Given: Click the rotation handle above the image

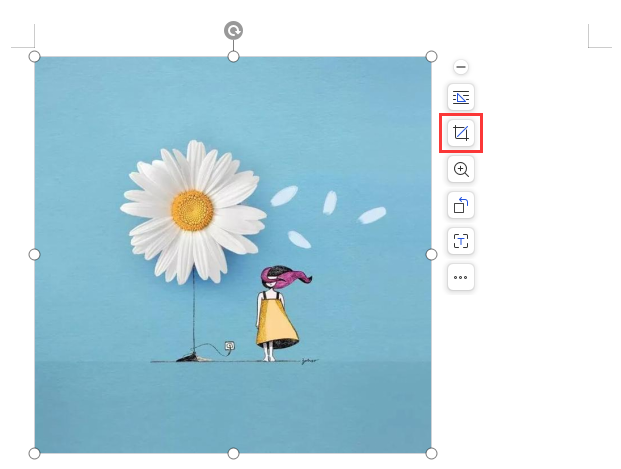Looking at the screenshot, I should [233, 31].
